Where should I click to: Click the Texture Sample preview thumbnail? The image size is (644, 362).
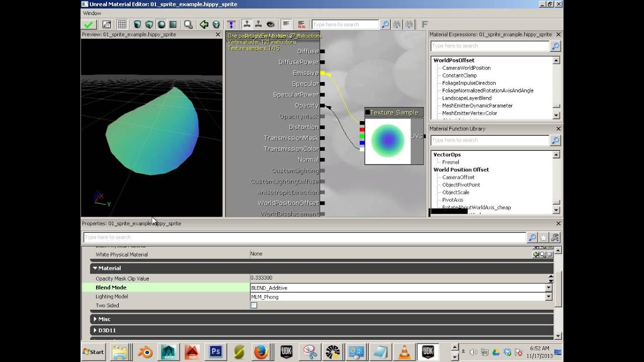coord(387,141)
